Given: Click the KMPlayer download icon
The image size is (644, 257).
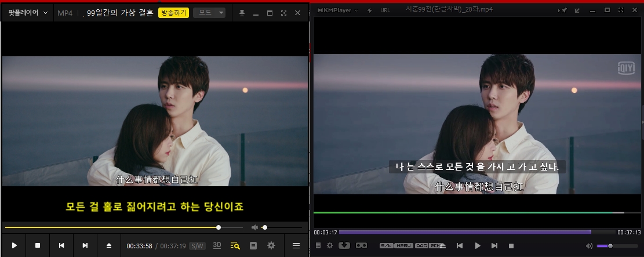Looking at the screenshot, I should pos(344,245).
